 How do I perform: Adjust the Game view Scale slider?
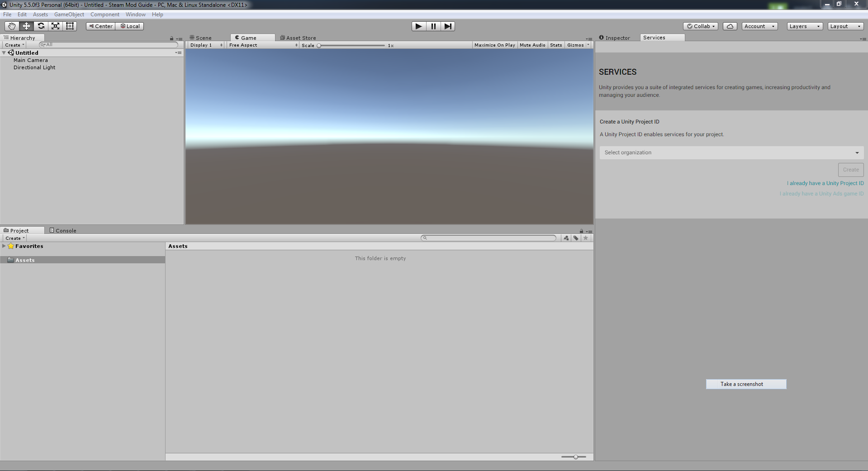(351, 45)
